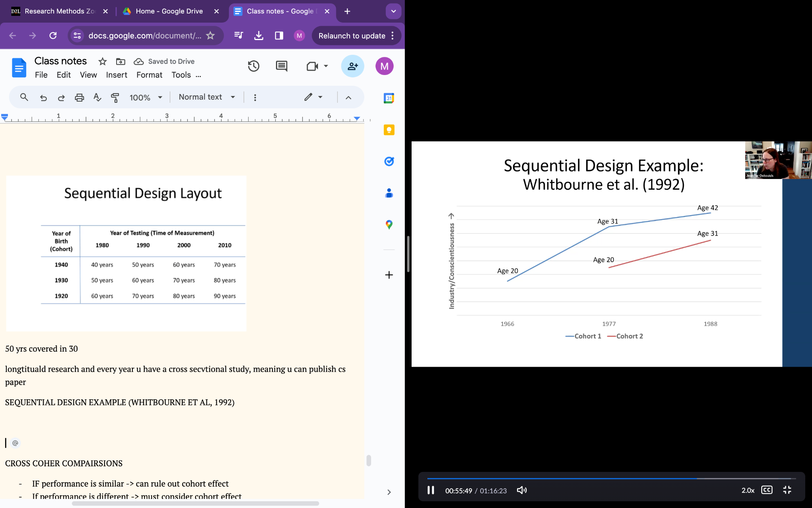
Task: Click Relaunch to update button
Action: click(352, 36)
